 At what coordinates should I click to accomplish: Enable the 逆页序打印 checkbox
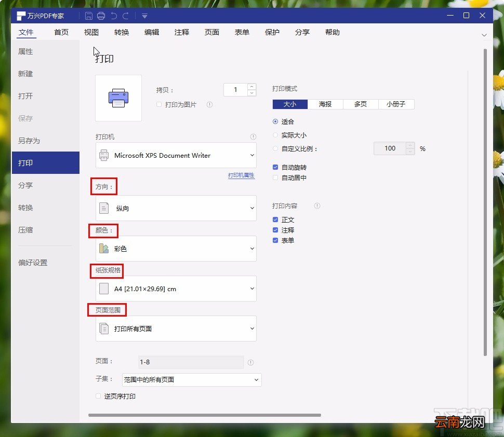pyautogui.click(x=98, y=396)
